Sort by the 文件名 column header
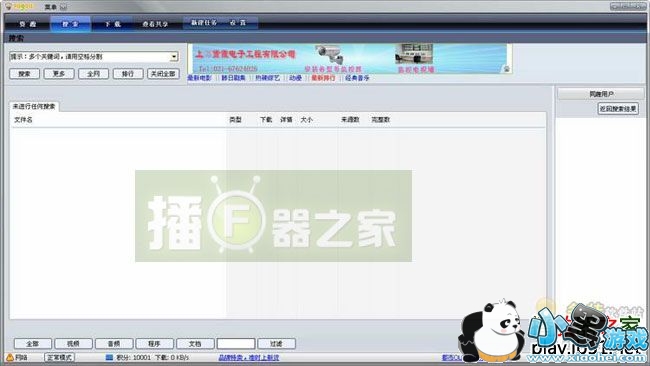Image resolution: width=650 pixels, height=366 pixels. tap(23, 120)
